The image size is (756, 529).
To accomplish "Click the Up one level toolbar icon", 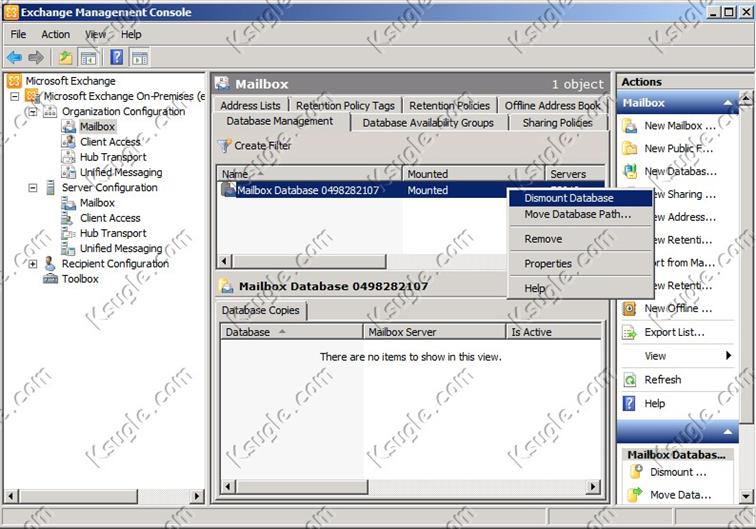I will point(66,58).
